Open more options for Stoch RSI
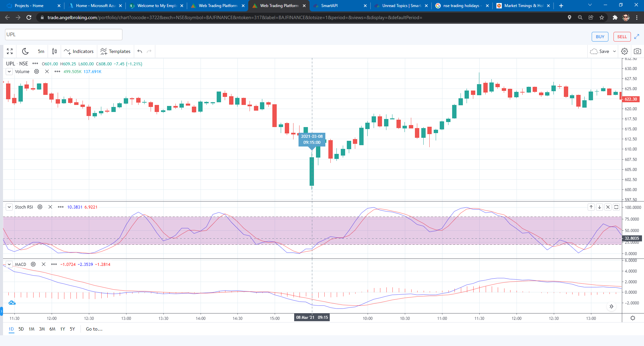The height and width of the screenshot is (346, 644). tap(61, 207)
